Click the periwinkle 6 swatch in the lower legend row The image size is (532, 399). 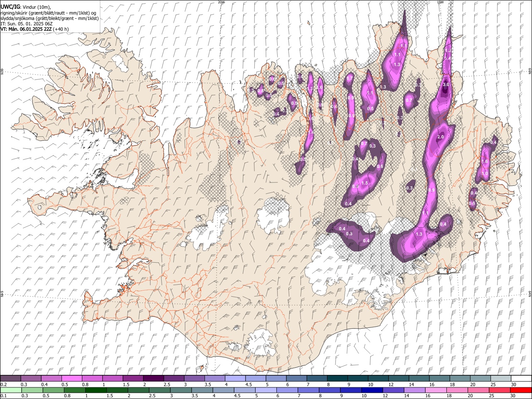coord(287,390)
